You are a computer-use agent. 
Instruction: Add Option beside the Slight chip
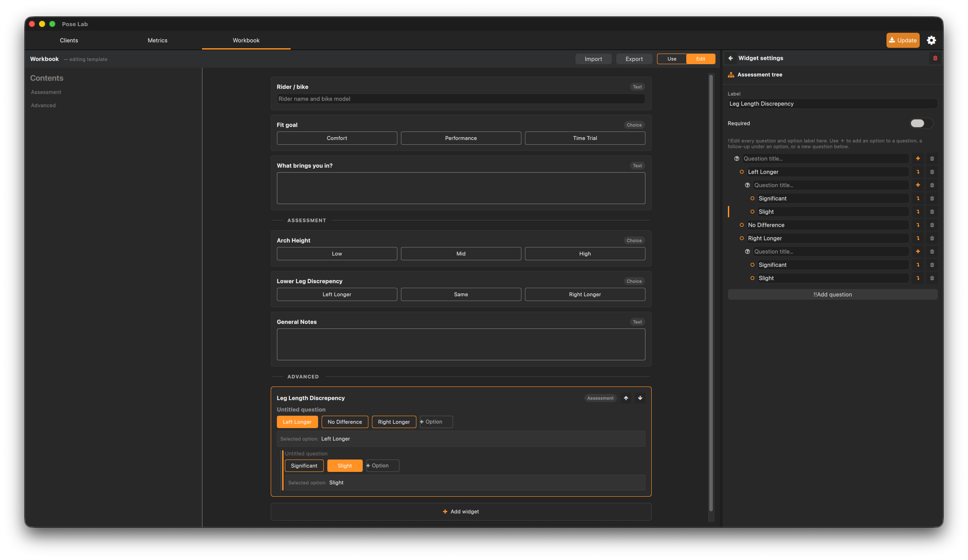click(382, 466)
